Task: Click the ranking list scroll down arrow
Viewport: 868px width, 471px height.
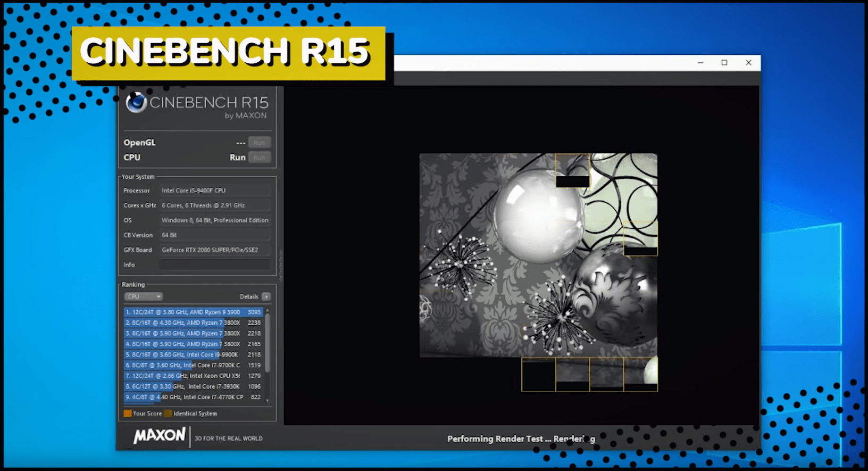Action: tap(268, 401)
